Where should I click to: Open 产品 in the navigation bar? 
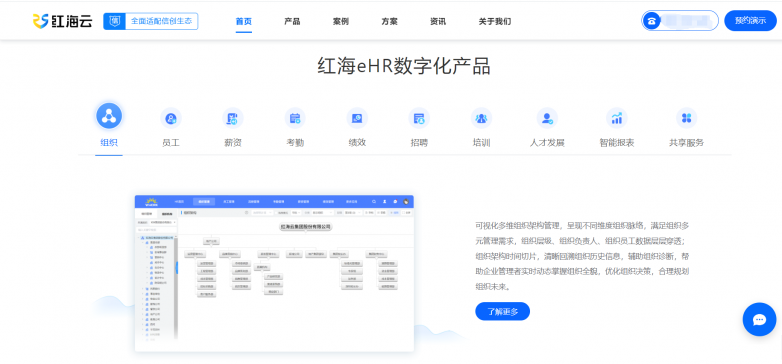coord(292,21)
